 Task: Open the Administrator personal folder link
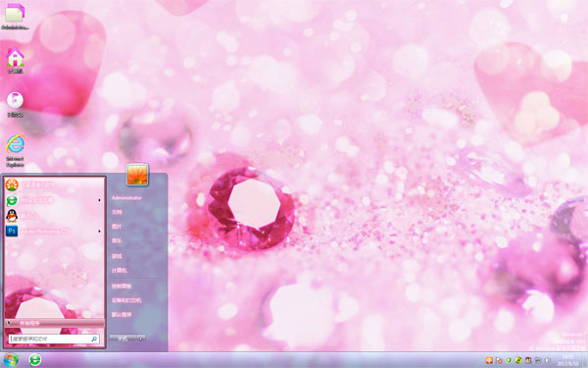click(x=126, y=198)
